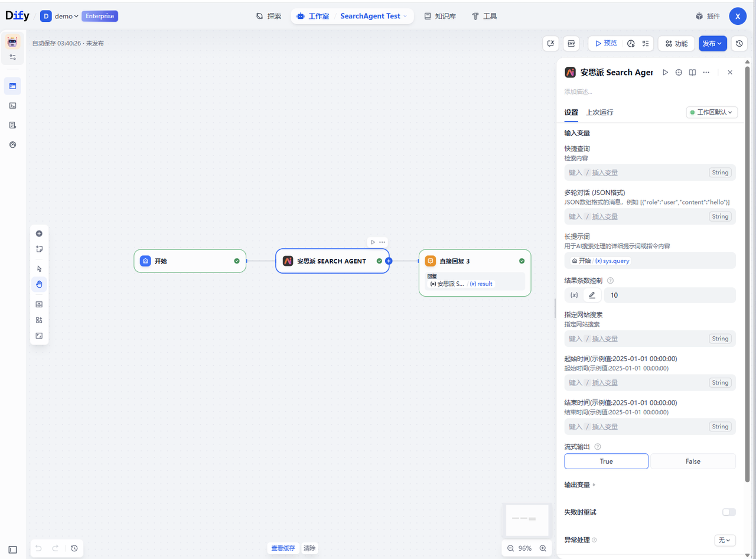Open the 异常处理 无 dropdown
This screenshot has height=559, width=756.
tap(725, 540)
